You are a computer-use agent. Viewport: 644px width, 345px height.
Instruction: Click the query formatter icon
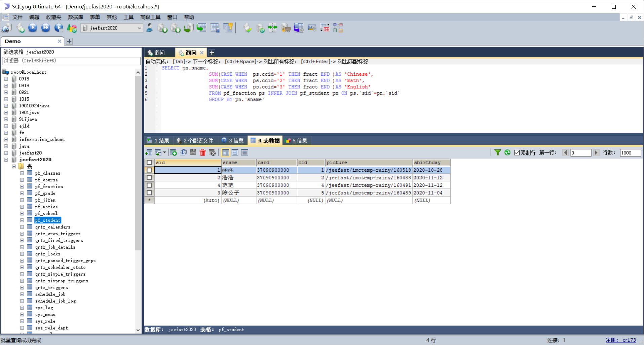tap(248, 28)
